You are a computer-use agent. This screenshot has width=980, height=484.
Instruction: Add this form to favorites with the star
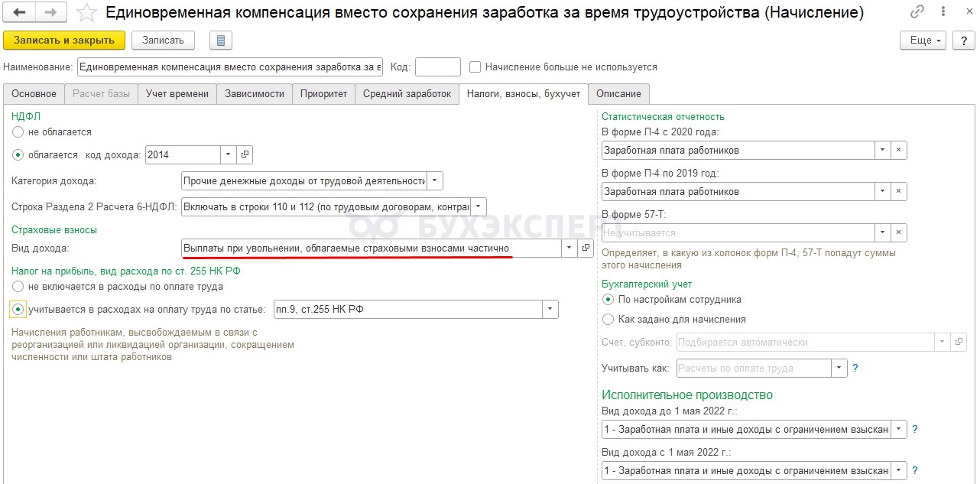point(88,12)
